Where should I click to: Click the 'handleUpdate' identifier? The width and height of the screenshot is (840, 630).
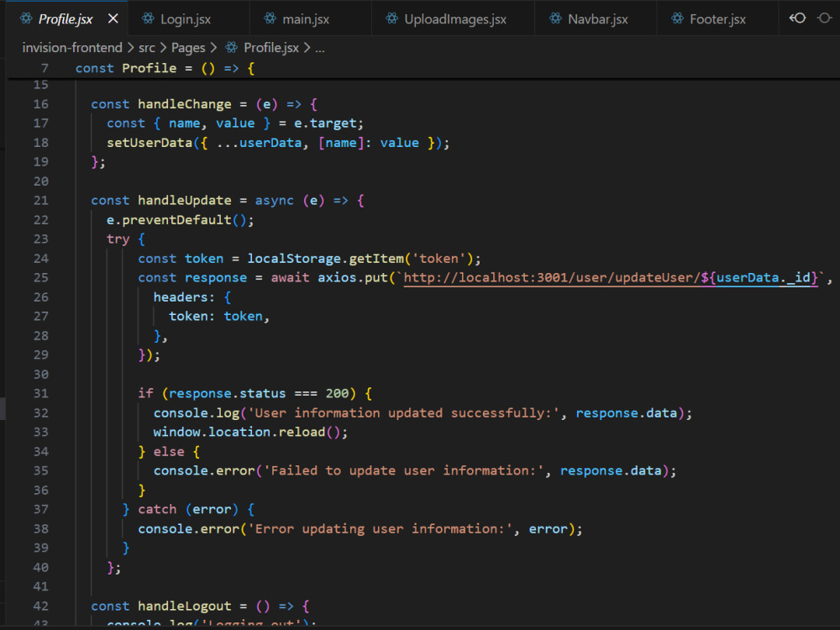coord(185,201)
